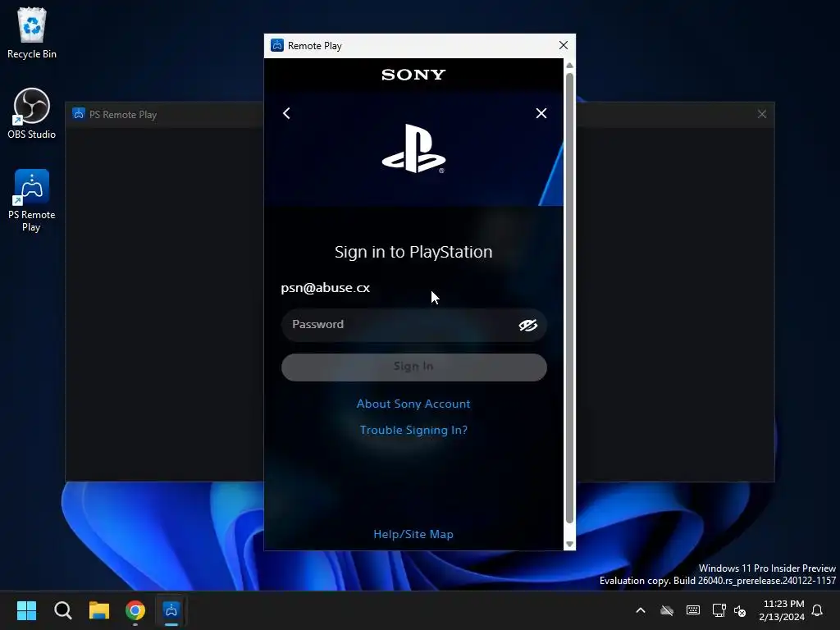Viewport: 840px width, 630px height.
Task: Select the OBS Studio desktop shortcut
Action: click(x=32, y=113)
